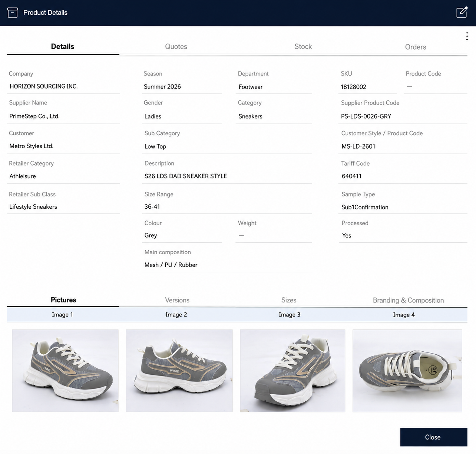
Task: Click the edit pencil icon in header
Action: (462, 12)
